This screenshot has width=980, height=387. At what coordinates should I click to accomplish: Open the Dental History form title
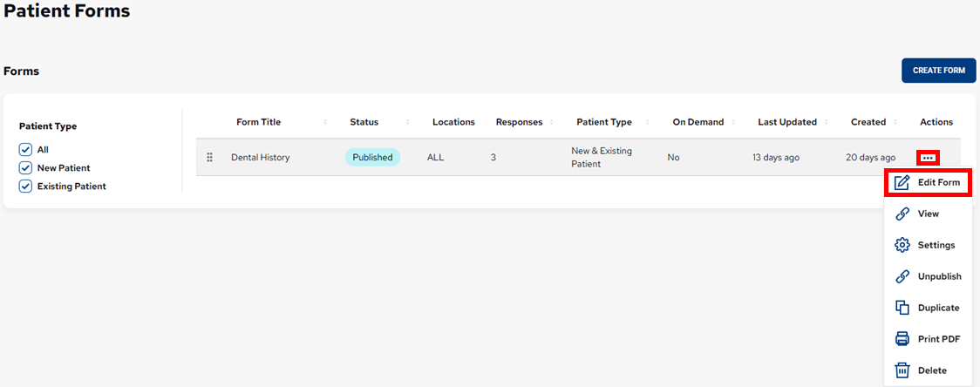pyautogui.click(x=260, y=158)
